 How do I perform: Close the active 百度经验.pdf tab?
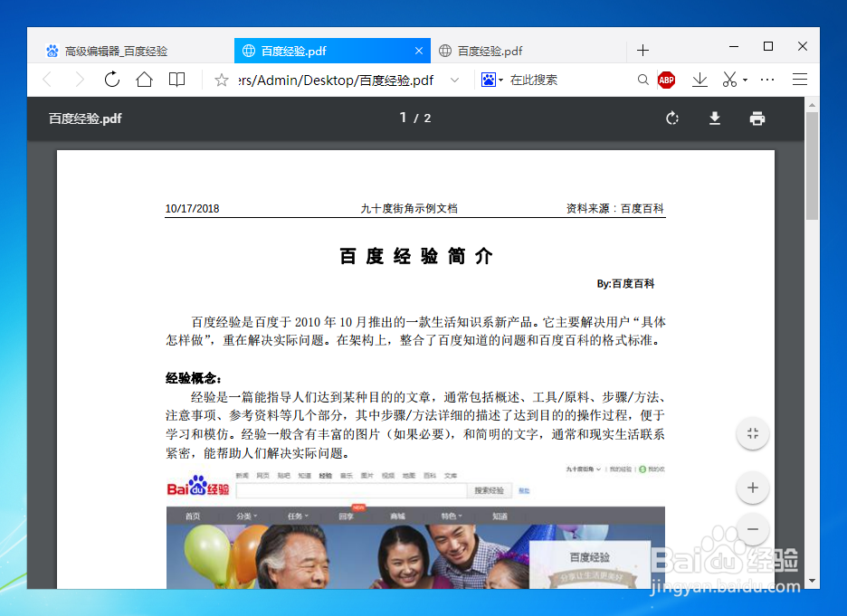tap(419, 51)
